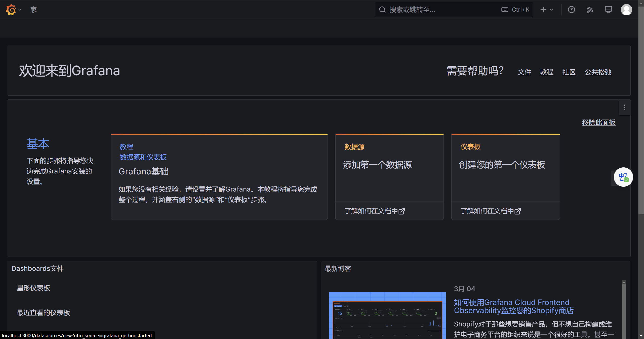This screenshot has height=339, width=644.
Task: Open 了解如何在文档中 link under 仪表板
Action: (x=491, y=211)
